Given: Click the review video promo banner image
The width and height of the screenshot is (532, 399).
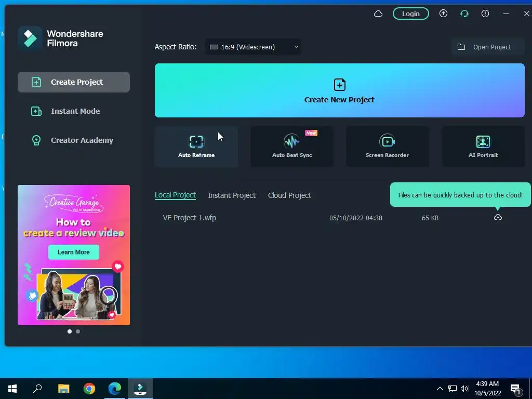Looking at the screenshot, I should click(74, 255).
